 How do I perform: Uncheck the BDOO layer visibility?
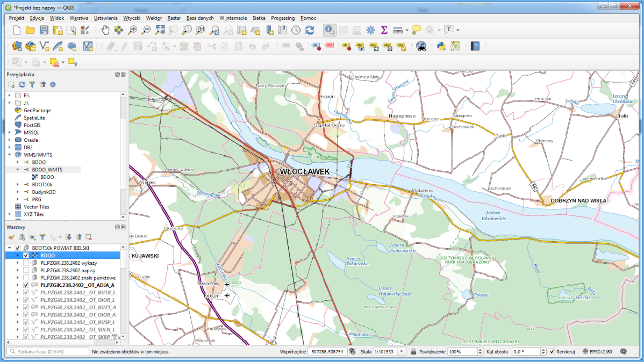coord(26,255)
